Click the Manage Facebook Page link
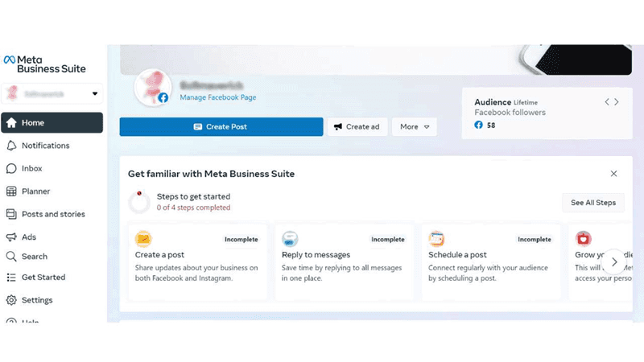The image size is (644, 362). click(x=217, y=97)
